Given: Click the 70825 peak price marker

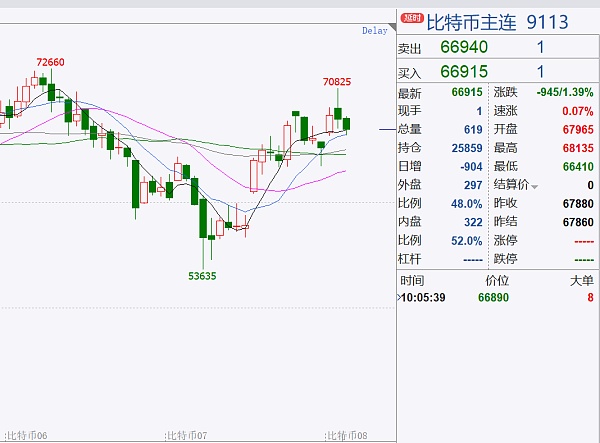Looking at the screenshot, I should pyautogui.click(x=337, y=81).
